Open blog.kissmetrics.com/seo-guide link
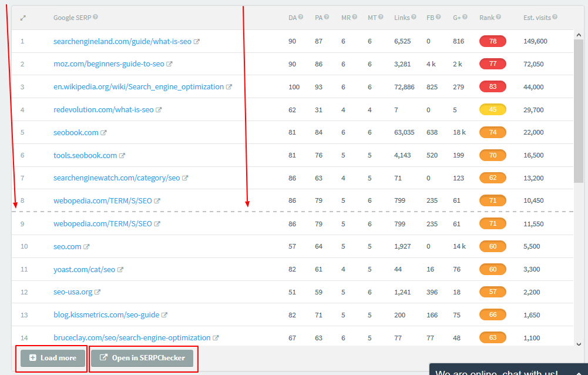This screenshot has height=375, width=588. click(x=106, y=315)
